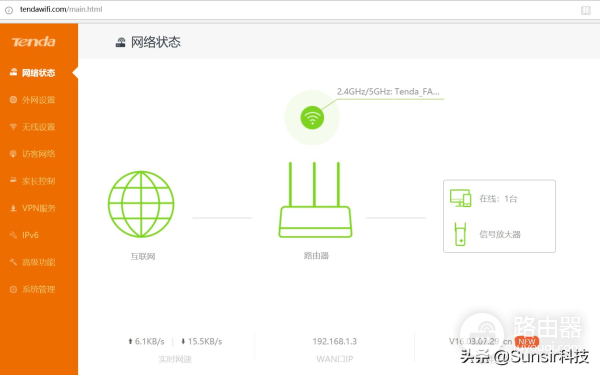Click the 外网设置 globe sidebar icon
This screenshot has height=375, width=600.
point(13,99)
